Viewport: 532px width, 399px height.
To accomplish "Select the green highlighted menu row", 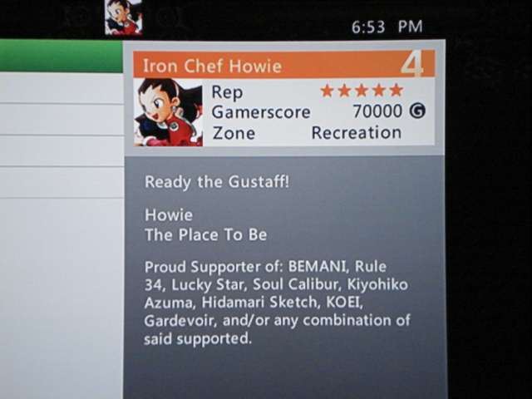I will pyautogui.click(x=62, y=56).
